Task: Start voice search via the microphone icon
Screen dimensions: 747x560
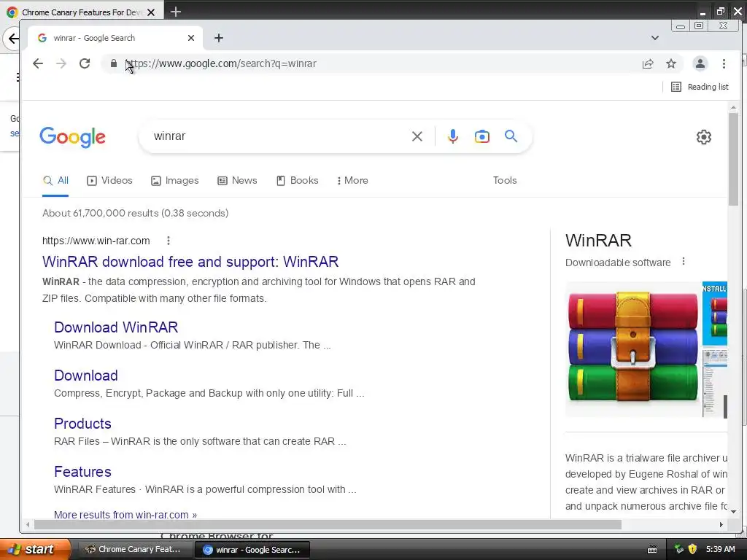Action: tap(452, 136)
